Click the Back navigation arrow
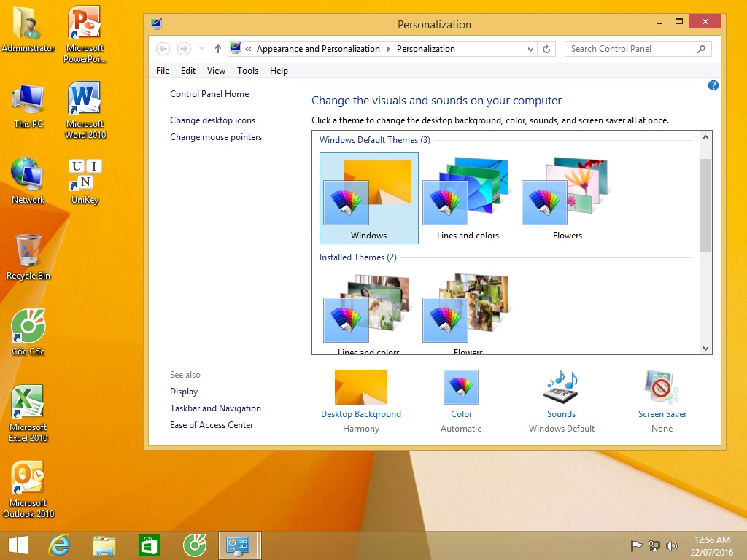747x560 pixels. (x=163, y=49)
